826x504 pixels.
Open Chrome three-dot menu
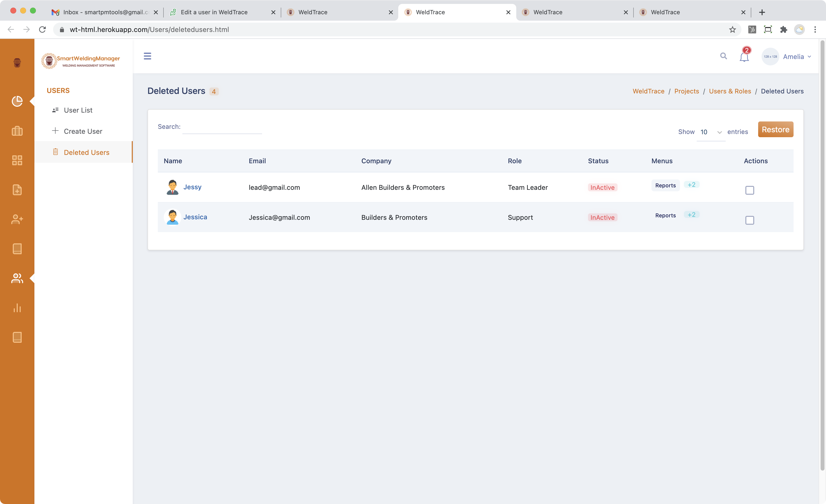click(815, 30)
